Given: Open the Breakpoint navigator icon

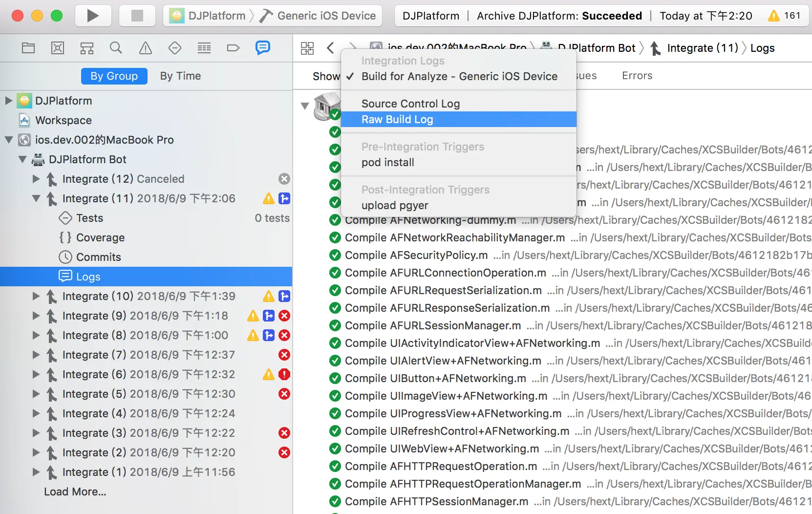Looking at the screenshot, I should click(x=234, y=48).
